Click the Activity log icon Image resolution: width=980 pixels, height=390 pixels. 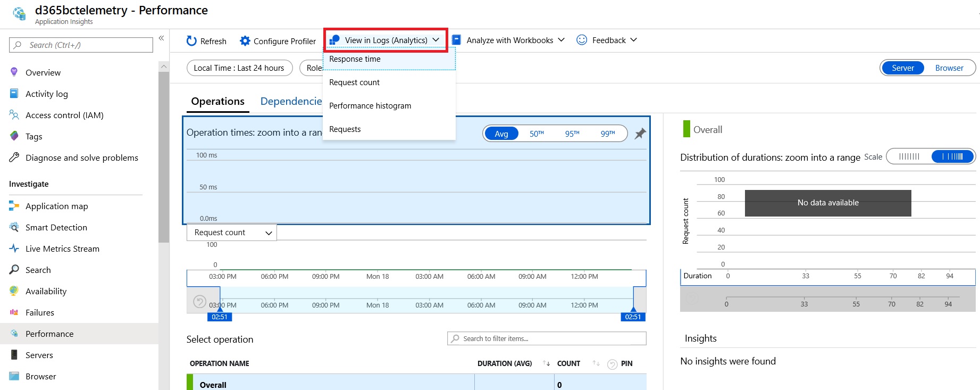(x=14, y=94)
